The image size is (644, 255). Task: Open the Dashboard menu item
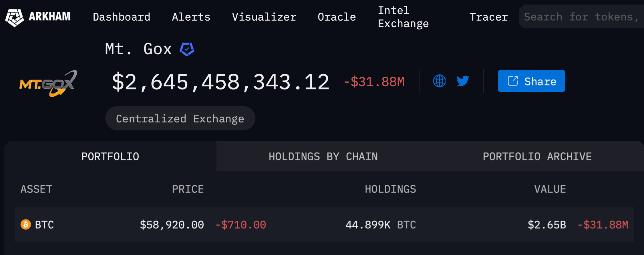[x=122, y=17]
